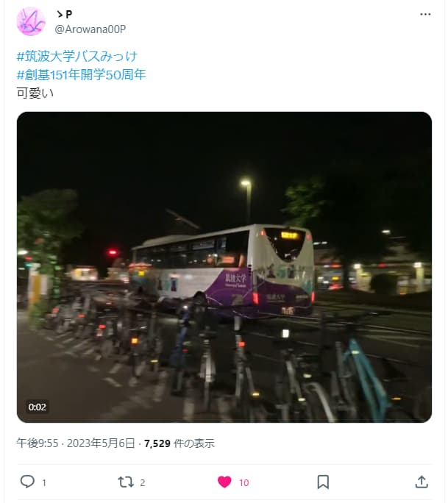Viewport: 448px width, 503px height.
Task: Click the tweet text 可愛い
Action: click(x=35, y=93)
